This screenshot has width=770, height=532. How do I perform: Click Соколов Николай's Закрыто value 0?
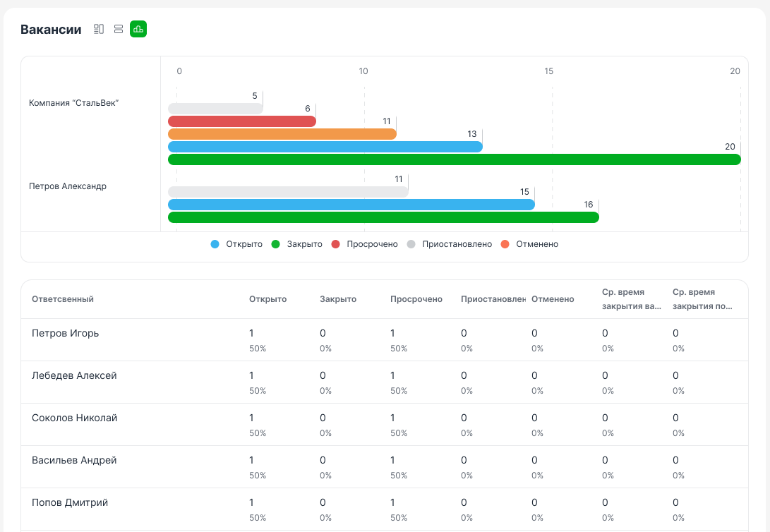click(323, 418)
